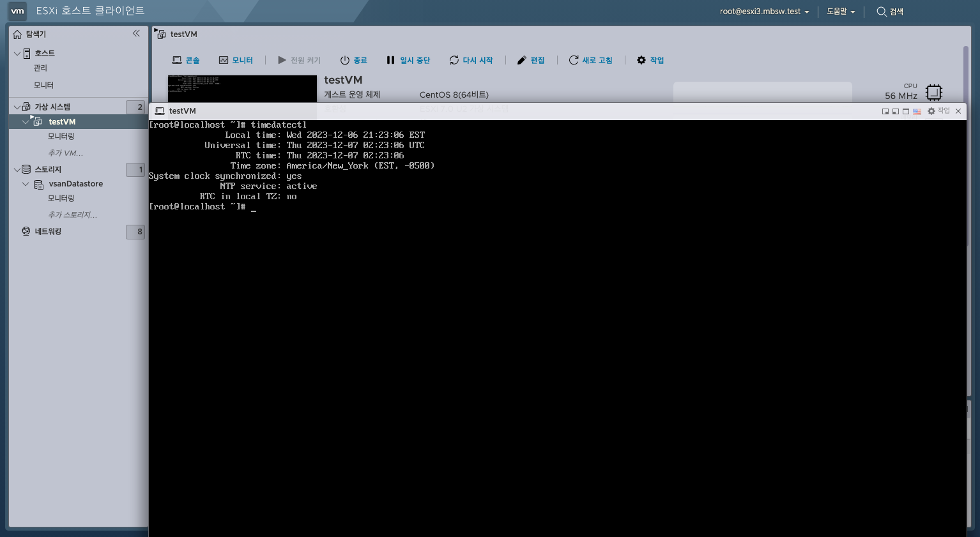The image size is (980, 537).
Task: Collapse the 스토리지 tree node
Action: coord(17,169)
